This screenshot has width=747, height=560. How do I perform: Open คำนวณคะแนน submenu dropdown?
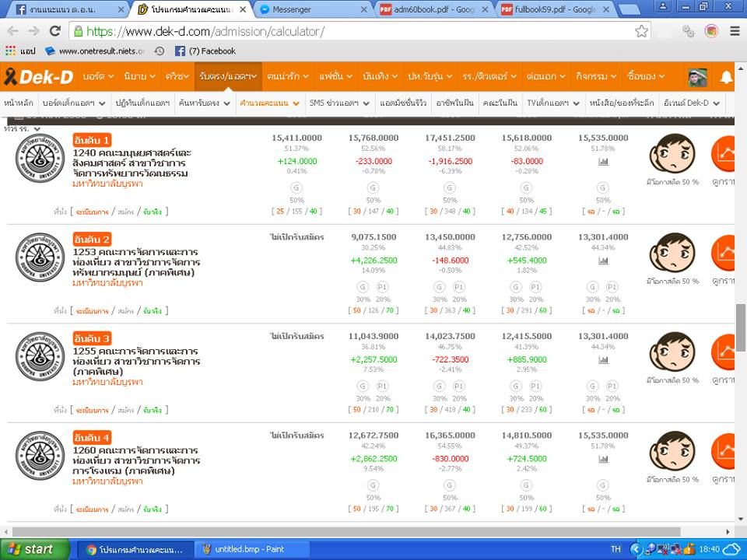(268, 103)
